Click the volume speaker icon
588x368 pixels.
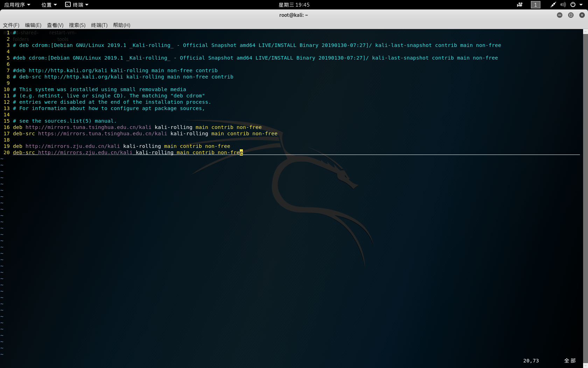pyautogui.click(x=563, y=5)
